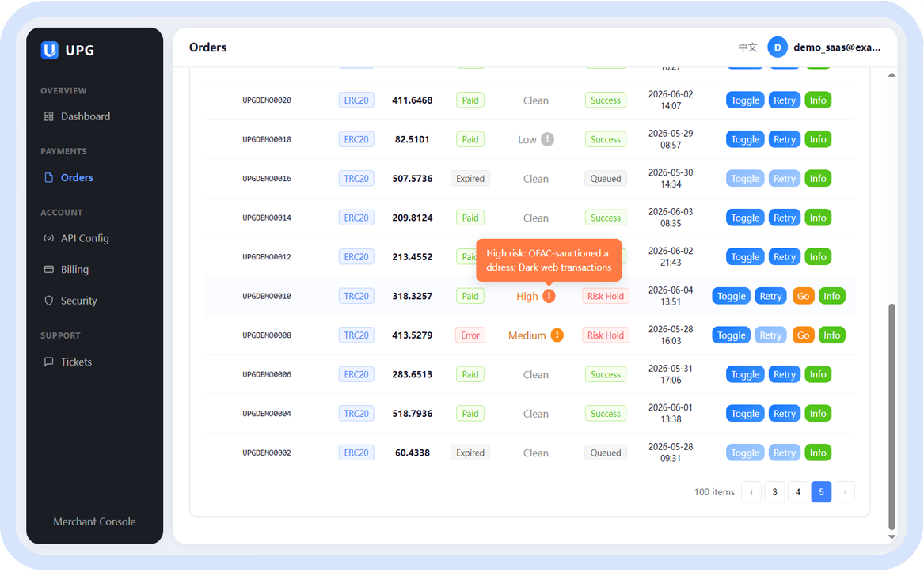Open the Dashboard grid icon
This screenshot has height=572, width=924.
49,116
